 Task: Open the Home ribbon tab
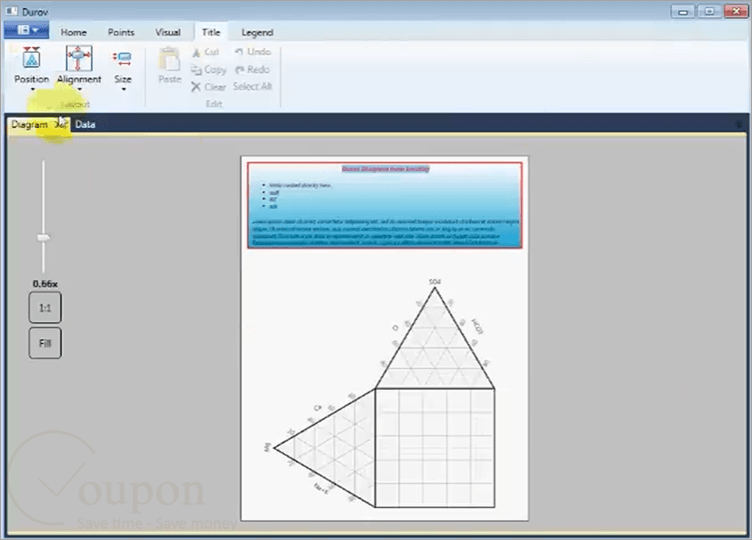point(73,32)
